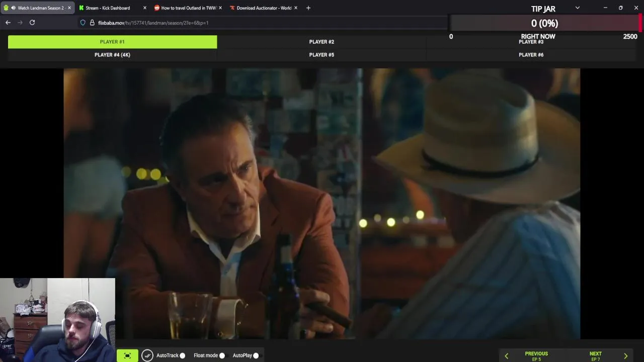Viewport: 644px width, 362px height.
Task: Click the left chevron beside PREVIOUS
Action: pyautogui.click(x=507, y=356)
